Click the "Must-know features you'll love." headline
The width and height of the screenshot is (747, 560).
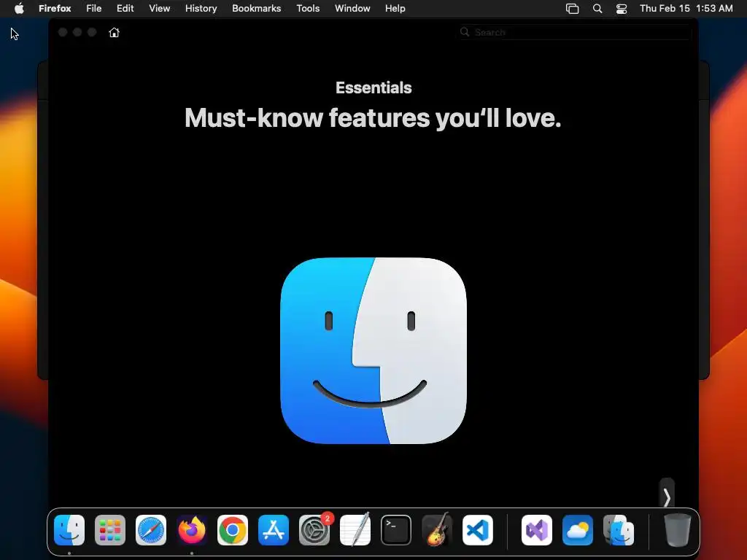373,117
